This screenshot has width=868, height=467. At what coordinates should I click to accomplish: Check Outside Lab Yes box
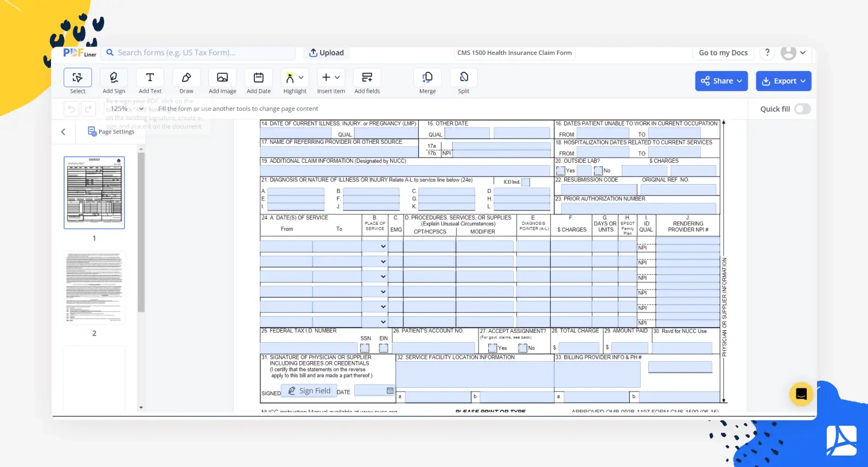click(x=561, y=171)
